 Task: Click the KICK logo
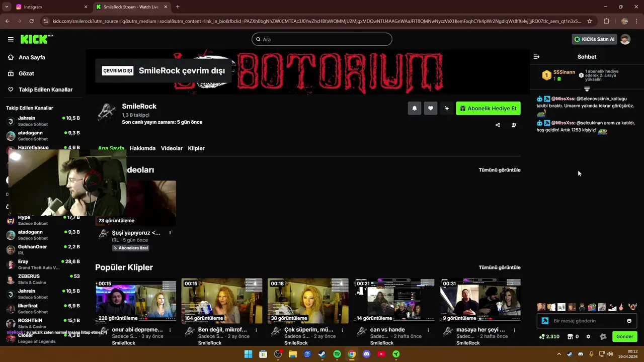pyautogui.click(x=36, y=39)
